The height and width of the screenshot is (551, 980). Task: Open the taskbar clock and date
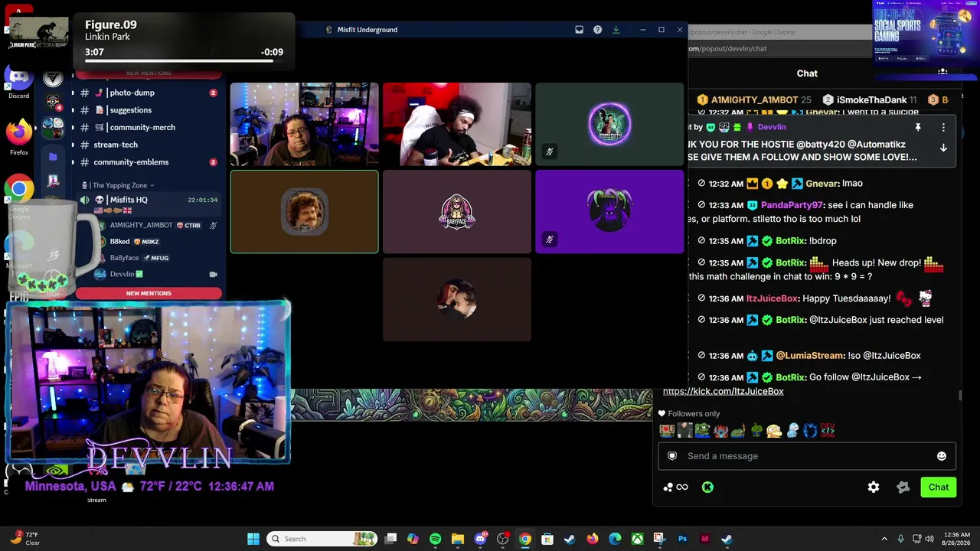[957, 539]
